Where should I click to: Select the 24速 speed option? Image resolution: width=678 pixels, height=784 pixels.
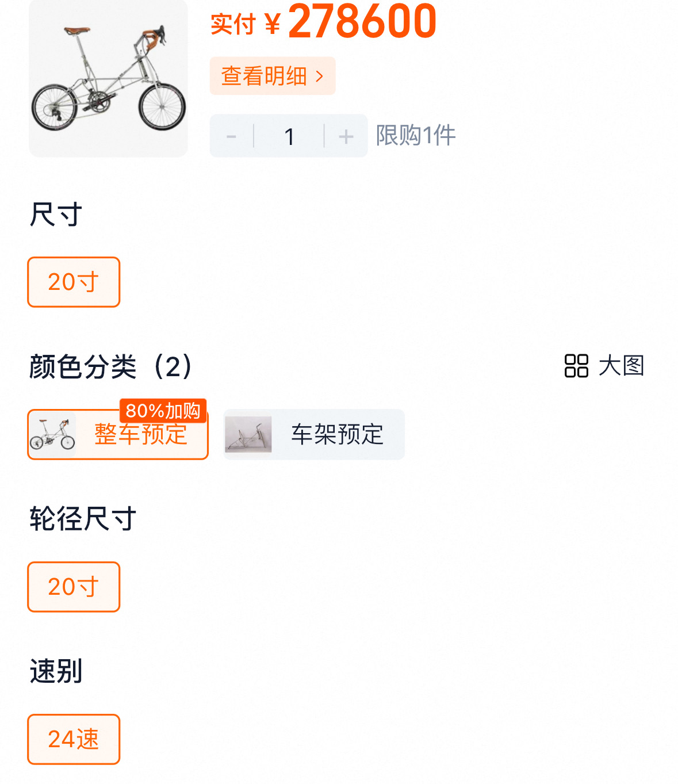(74, 739)
